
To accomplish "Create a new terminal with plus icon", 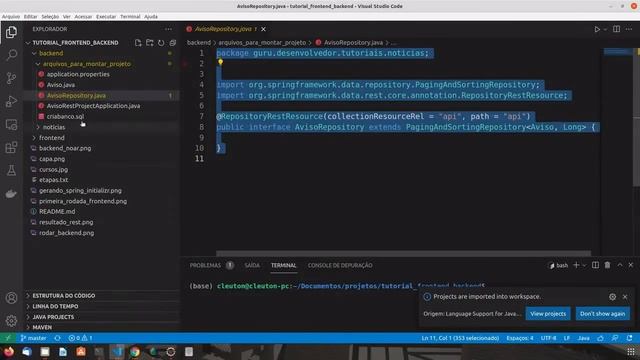I will pyautogui.click(x=576, y=265).
